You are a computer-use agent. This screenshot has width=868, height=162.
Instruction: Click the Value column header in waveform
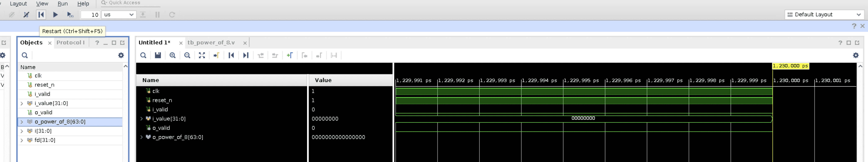(350, 80)
